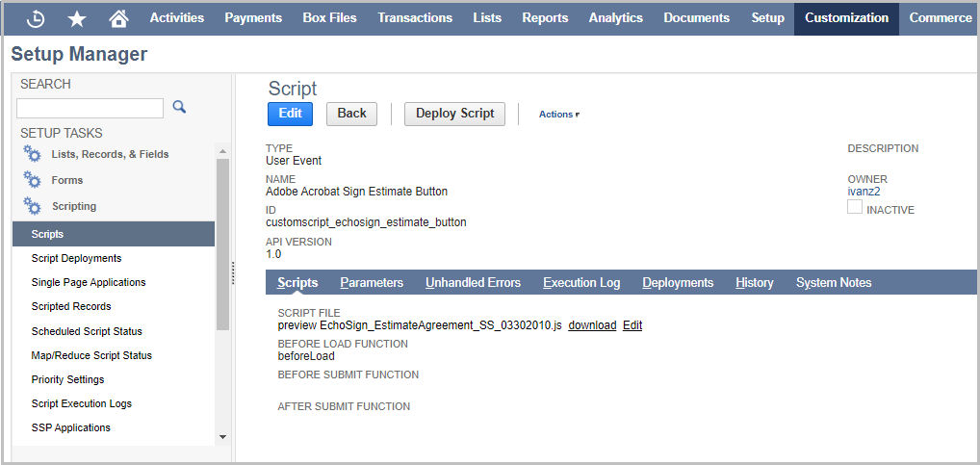
Task: Select Script Deployments in sidebar
Action: (76, 258)
